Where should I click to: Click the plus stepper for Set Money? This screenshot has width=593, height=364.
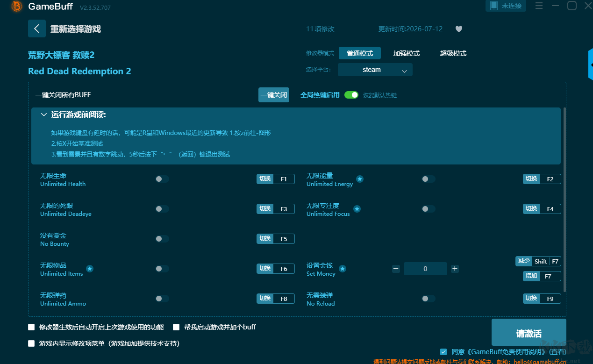[455, 269]
